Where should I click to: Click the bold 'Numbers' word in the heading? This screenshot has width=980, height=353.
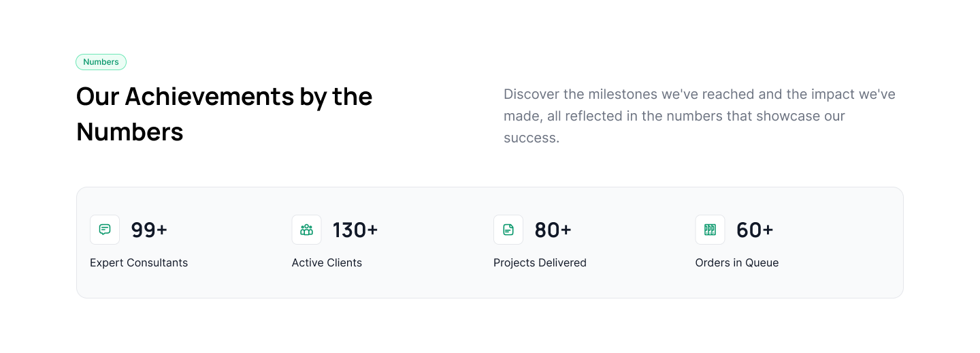[129, 132]
